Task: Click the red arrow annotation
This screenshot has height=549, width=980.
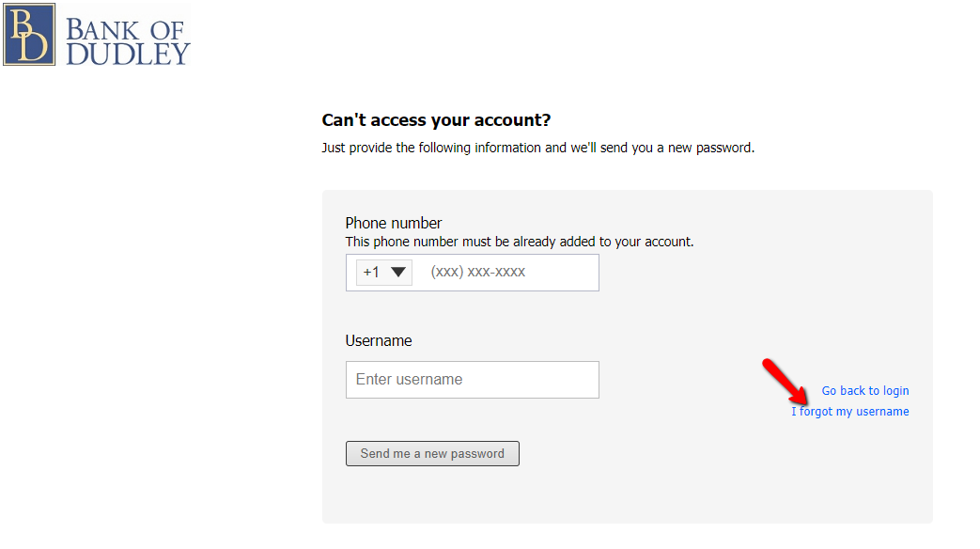Action: (785, 382)
